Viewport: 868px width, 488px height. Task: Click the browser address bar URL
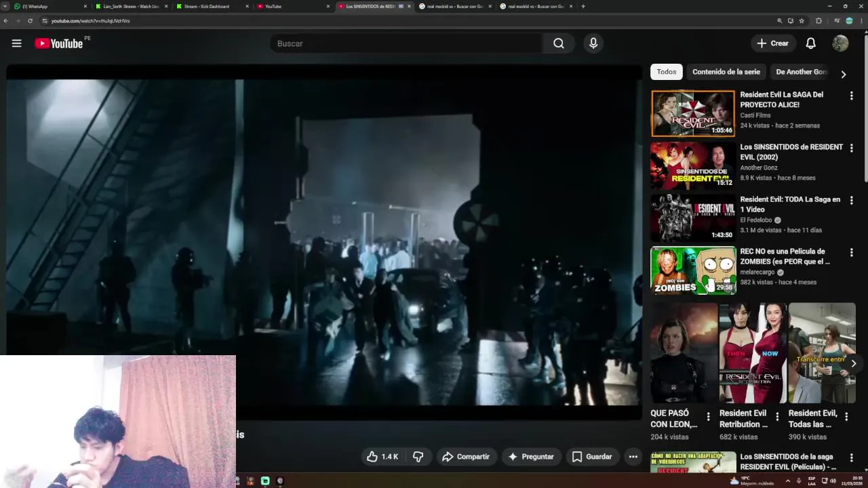90,21
